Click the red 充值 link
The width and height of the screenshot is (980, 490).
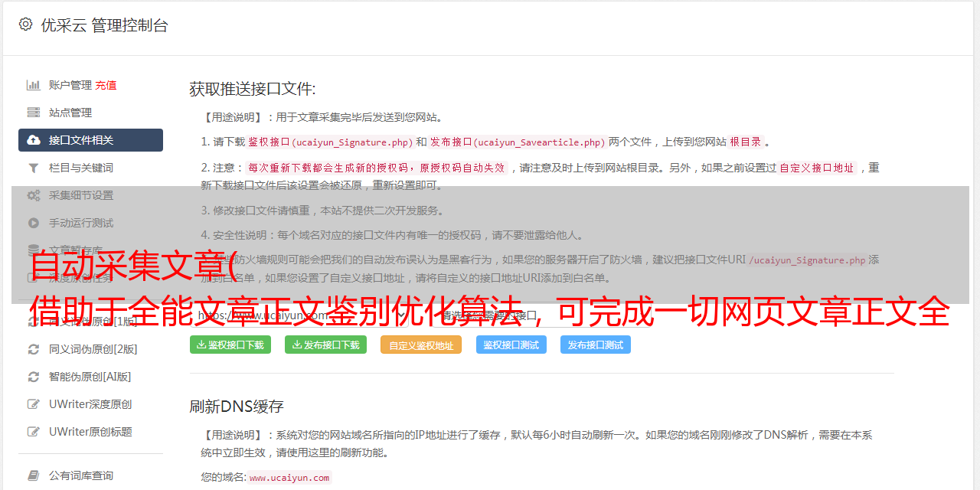click(x=106, y=85)
